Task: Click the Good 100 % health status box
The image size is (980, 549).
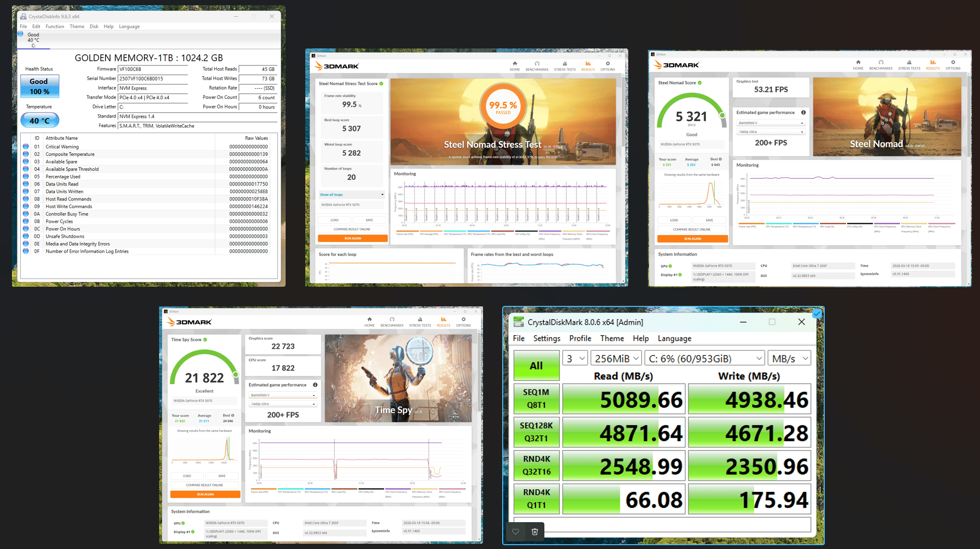Action: coord(40,86)
